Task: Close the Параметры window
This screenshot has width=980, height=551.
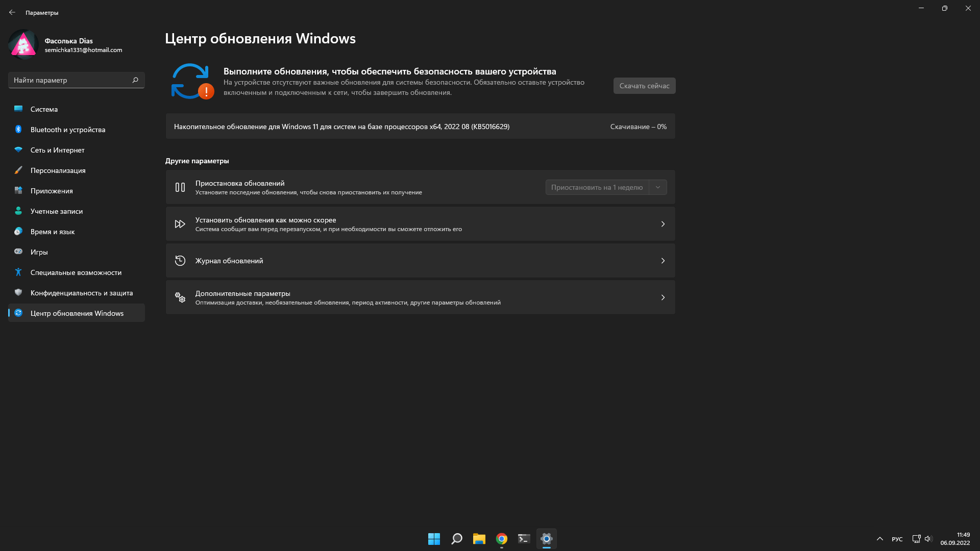Action: click(x=968, y=8)
